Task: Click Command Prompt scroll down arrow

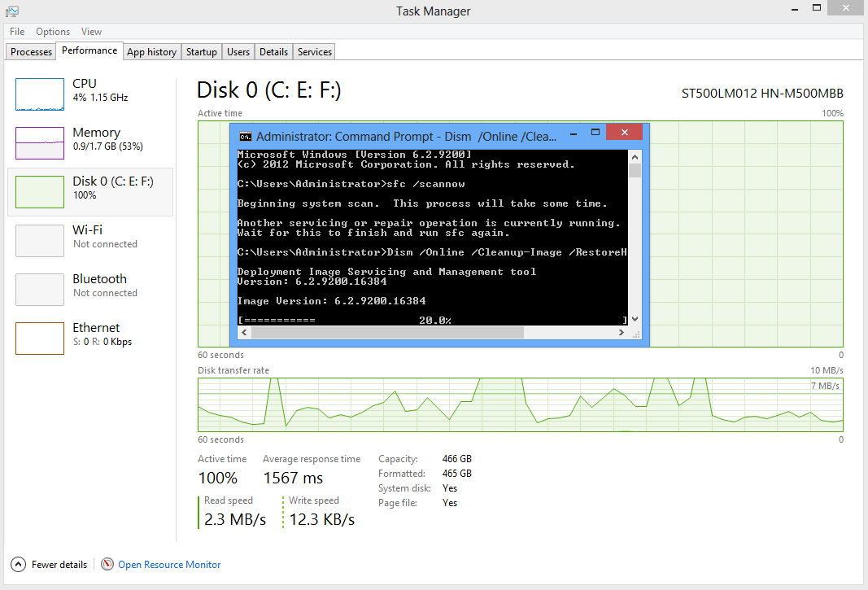Action: coord(635,319)
